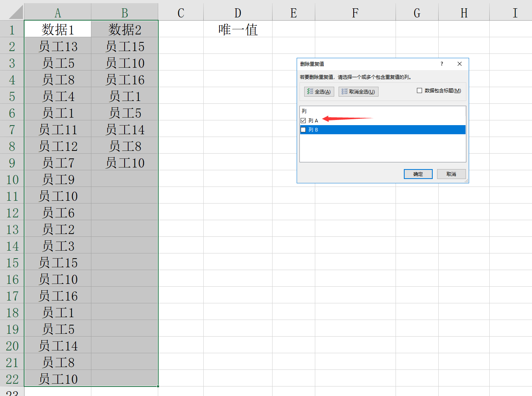
Task: Click the Select All (全选) button
Action: [x=319, y=91]
